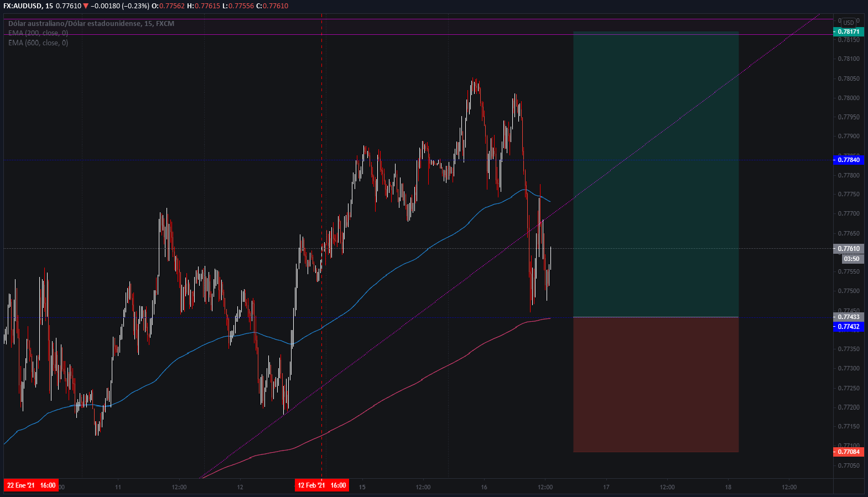Click the blue 0.77432 price level label
The height and width of the screenshot is (497, 868).
849,327
